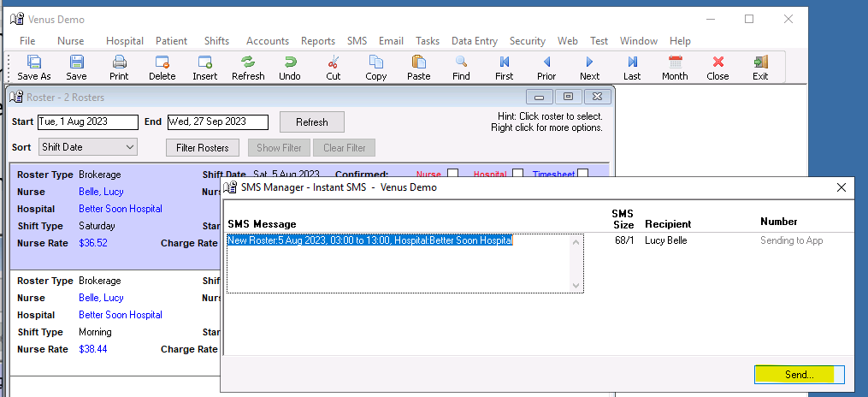Open the Shifts menu
This screenshot has height=397, width=868.
[x=216, y=41]
